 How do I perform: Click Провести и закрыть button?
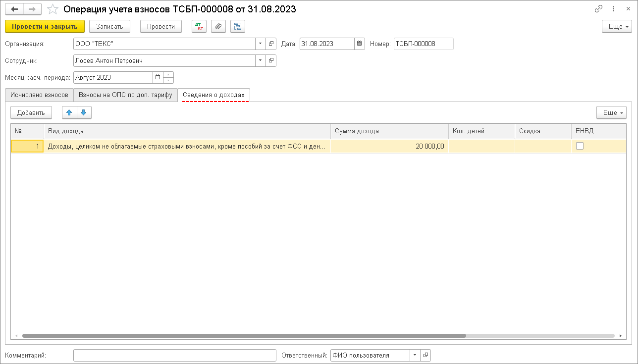click(x=45, y=26)
